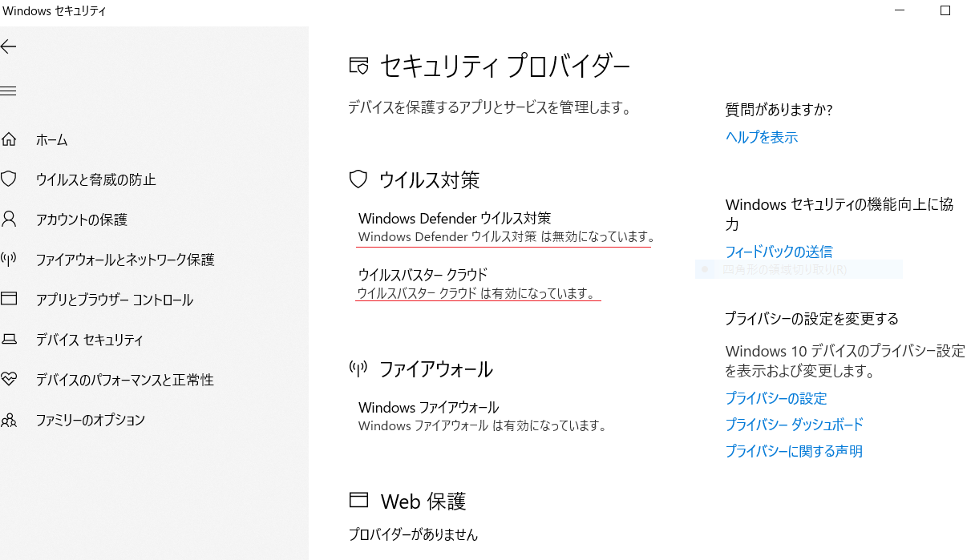Screen dimensions: 971x560
Task: Open ウイルスと脅威の防止 menu item
Action: pos(95,180)
